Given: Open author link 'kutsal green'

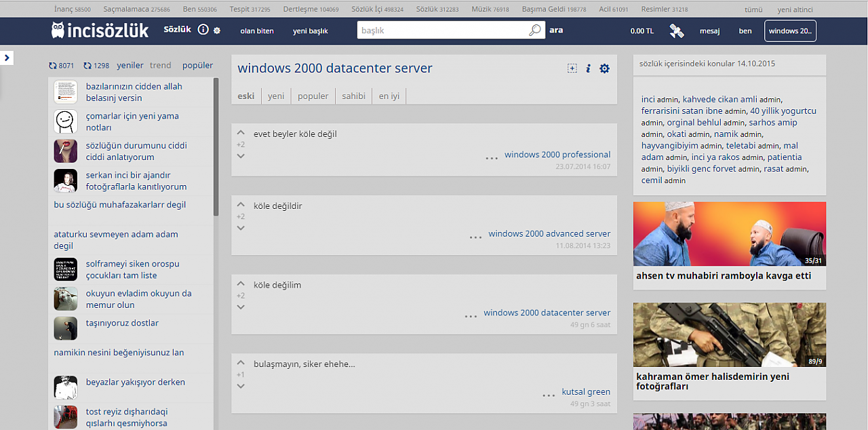Looking at the screenshot, I should click(x=586, y=391).
